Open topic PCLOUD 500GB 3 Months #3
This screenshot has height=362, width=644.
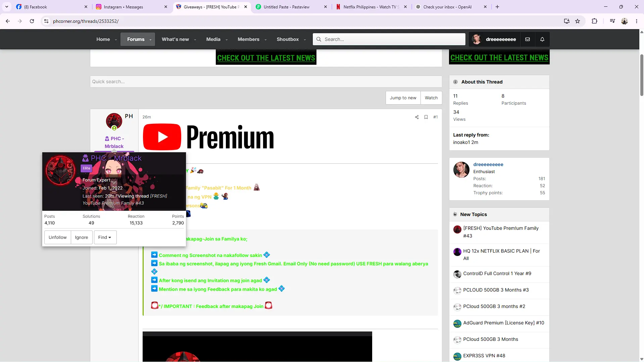[496, 290]
